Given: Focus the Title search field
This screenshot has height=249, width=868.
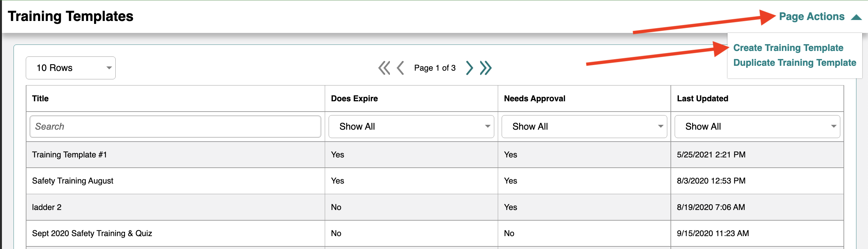Looking at the screenshot, I should coord(175,126).
